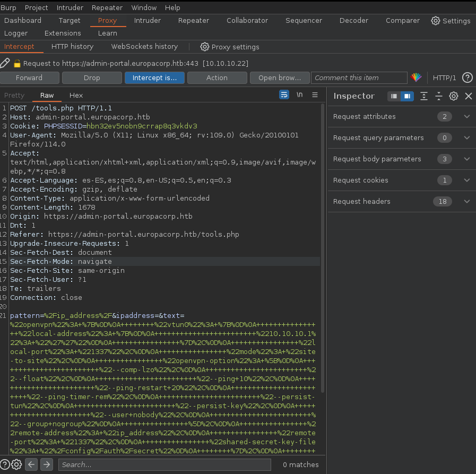Open the rainbow highlight color picker

pyautogui.click(x=417, y=77)
